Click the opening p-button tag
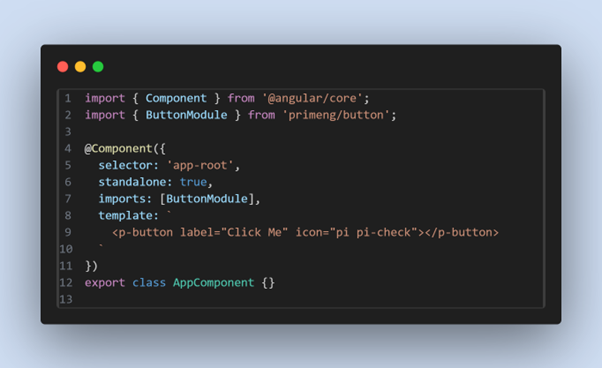The image size is (602, 368). [142, 233]
